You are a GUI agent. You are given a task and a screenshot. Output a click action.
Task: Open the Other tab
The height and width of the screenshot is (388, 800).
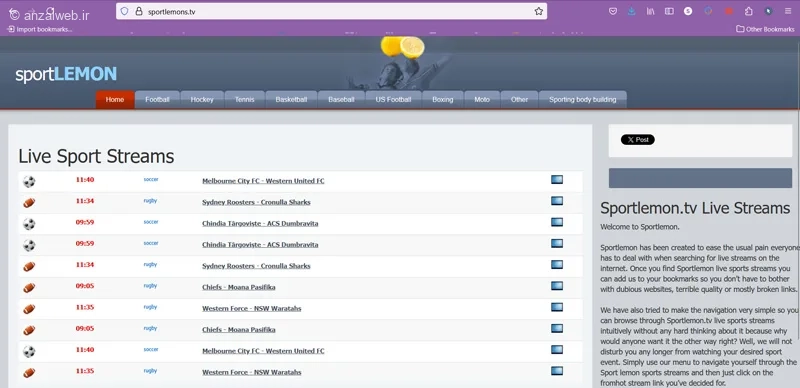coord(519,100)
